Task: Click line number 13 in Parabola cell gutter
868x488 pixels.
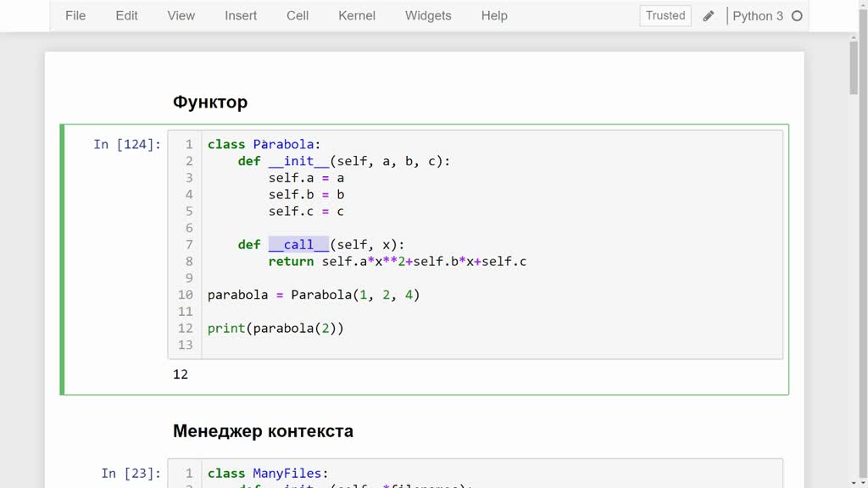Action: (185, 345)
